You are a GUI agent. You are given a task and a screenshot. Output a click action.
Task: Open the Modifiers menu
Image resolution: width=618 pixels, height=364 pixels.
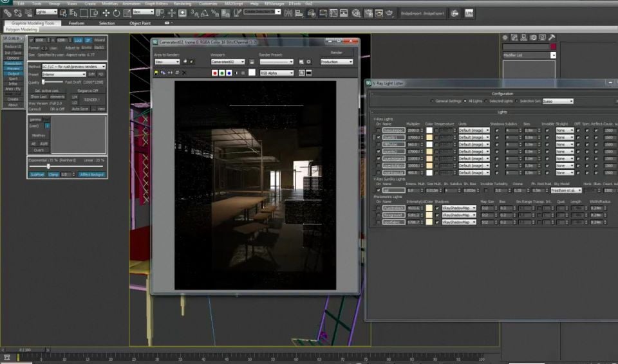[109, 3]
